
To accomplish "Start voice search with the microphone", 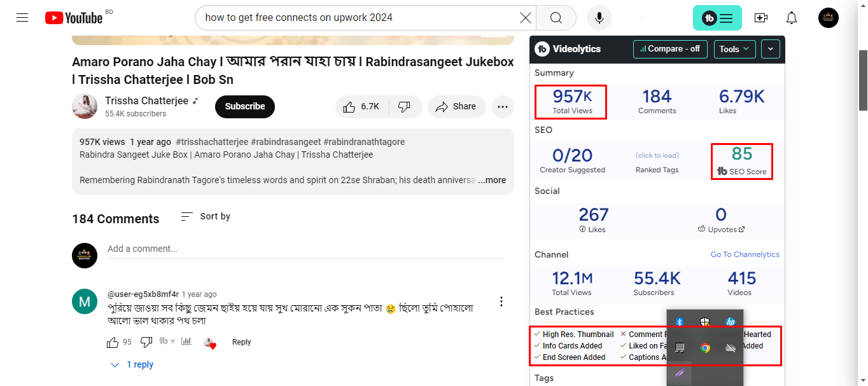I will point(599,18).
